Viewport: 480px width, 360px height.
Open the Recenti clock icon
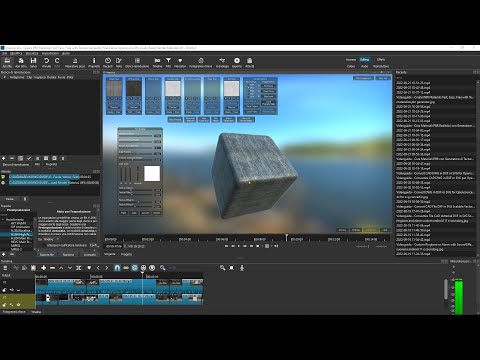point(108,62)
